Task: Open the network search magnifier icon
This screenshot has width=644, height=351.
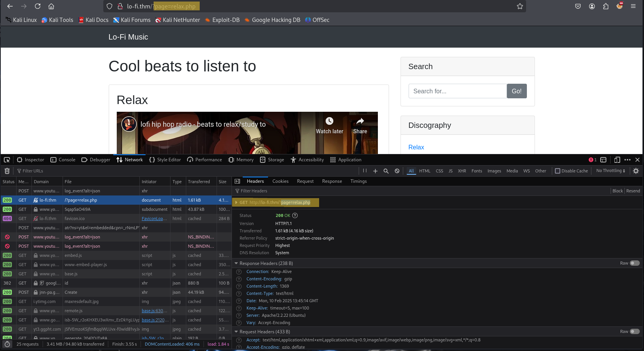Action: point(386,171)
